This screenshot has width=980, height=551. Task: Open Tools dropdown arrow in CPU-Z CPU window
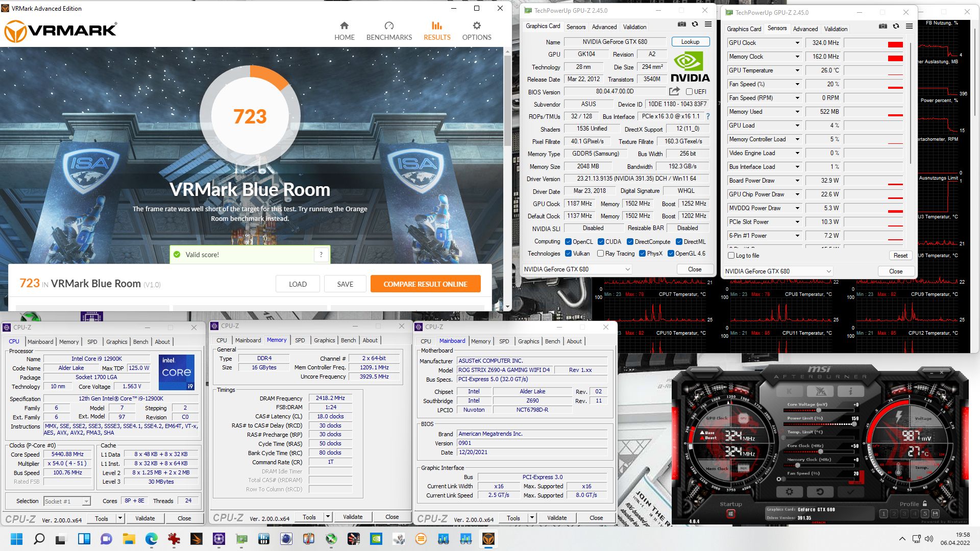point(120,518)
